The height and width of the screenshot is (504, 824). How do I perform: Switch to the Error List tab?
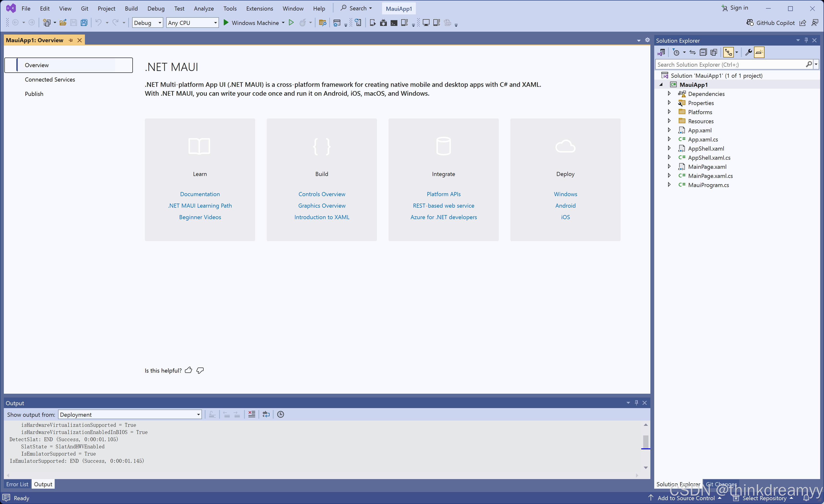click(x=18, y=484)
